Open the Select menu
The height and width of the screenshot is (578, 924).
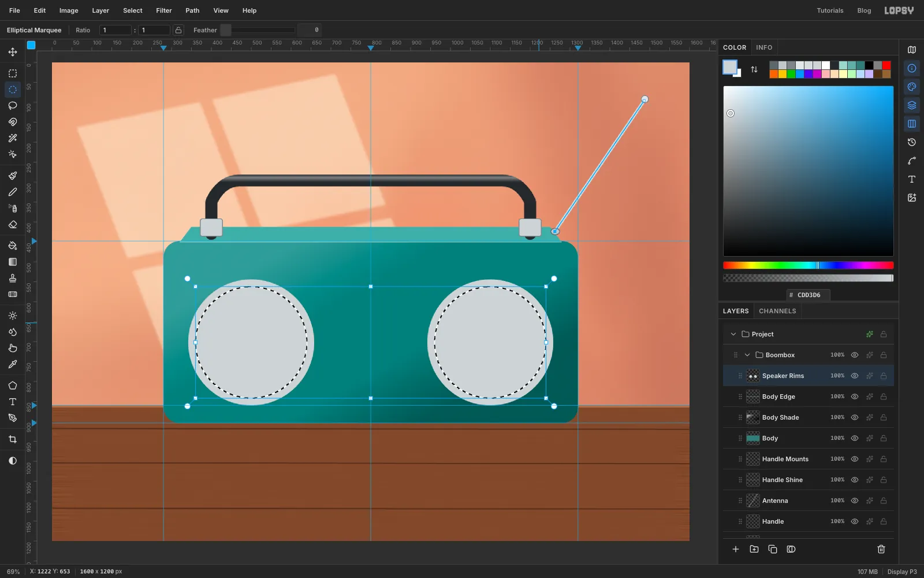(x=132, y=10)
